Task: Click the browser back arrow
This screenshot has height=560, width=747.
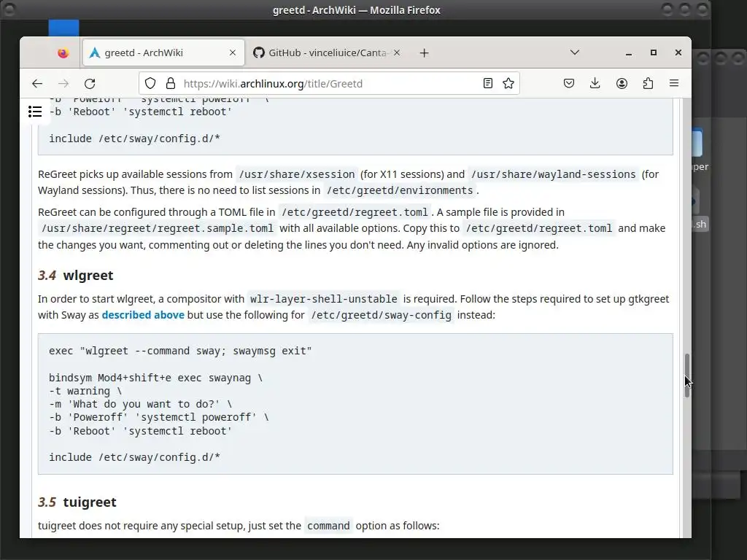Action: pos(37,83)
